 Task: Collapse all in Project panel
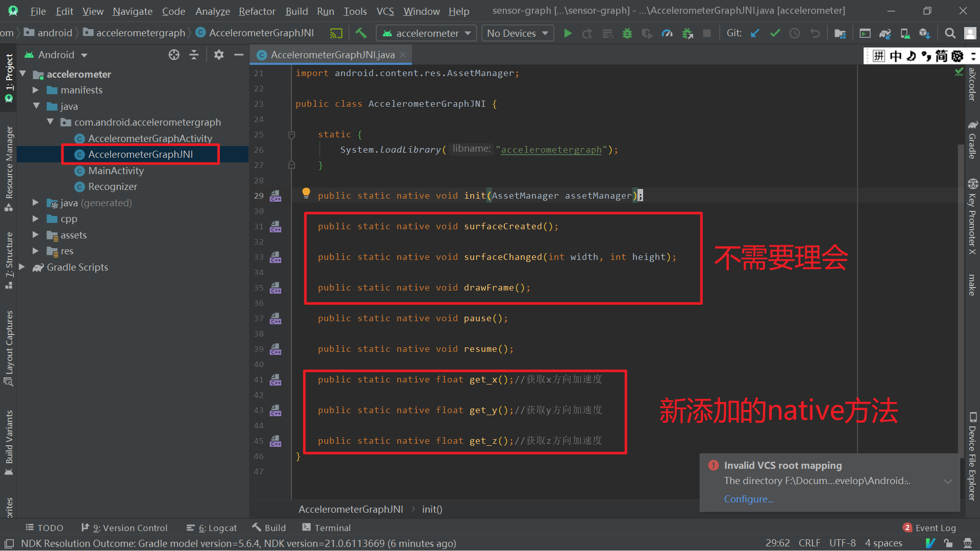(194, 55)
